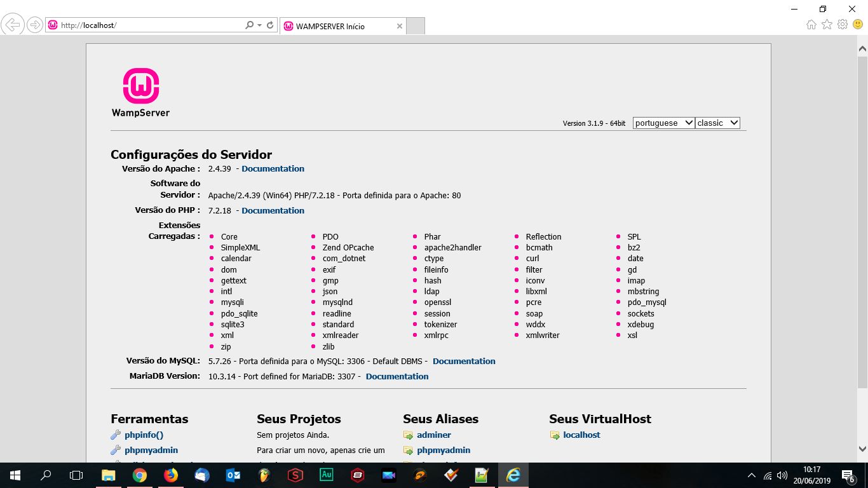The height and width of the screenshot is (488, 868).
Task: Click folder icon beside adminer alias
Action: click(408, 435)
